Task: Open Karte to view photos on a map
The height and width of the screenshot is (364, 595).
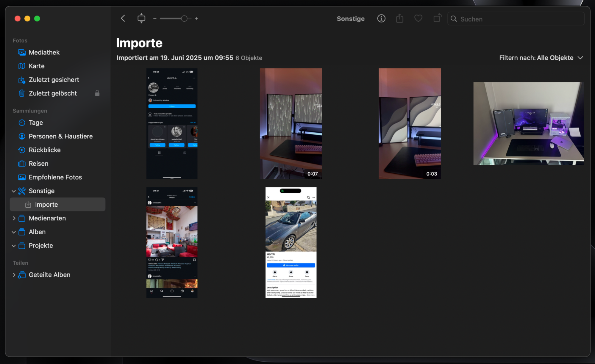Action: coord(36,66)
